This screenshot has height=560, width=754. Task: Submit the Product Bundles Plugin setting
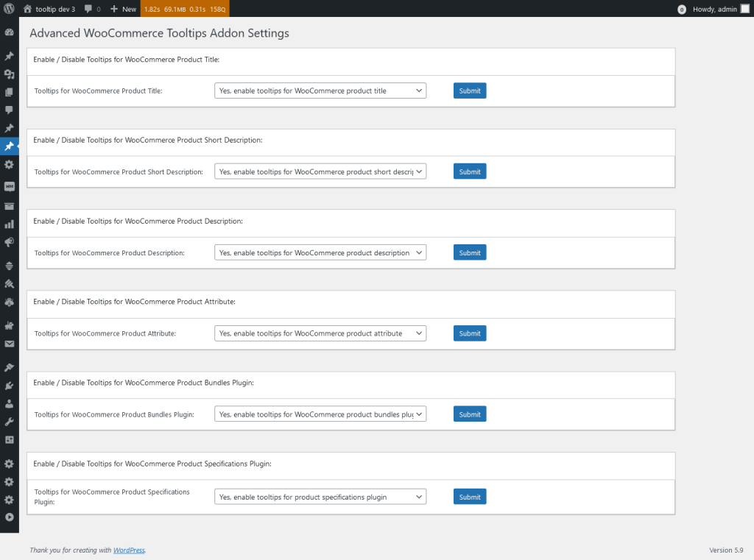pyautogui.click(x=470, y=414)
